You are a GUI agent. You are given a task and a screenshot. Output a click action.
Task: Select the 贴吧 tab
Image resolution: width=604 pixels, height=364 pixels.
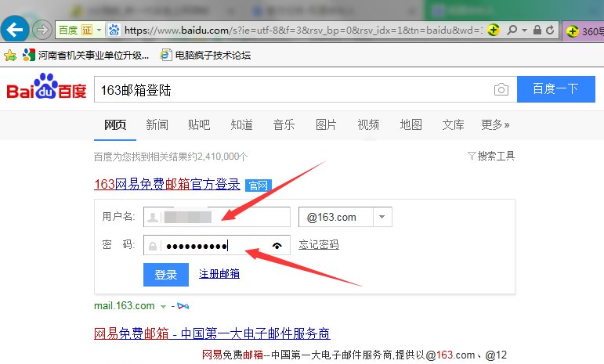[x=199, y=124]
